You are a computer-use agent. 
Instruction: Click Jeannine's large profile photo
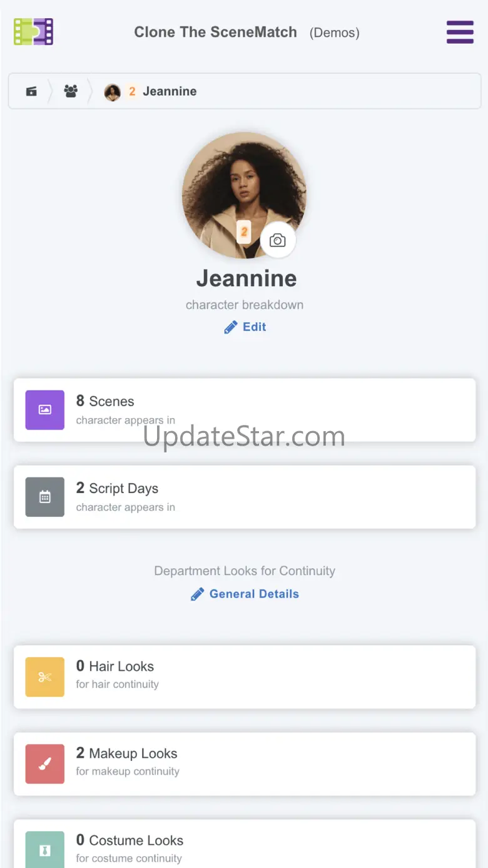click(244, 195)
